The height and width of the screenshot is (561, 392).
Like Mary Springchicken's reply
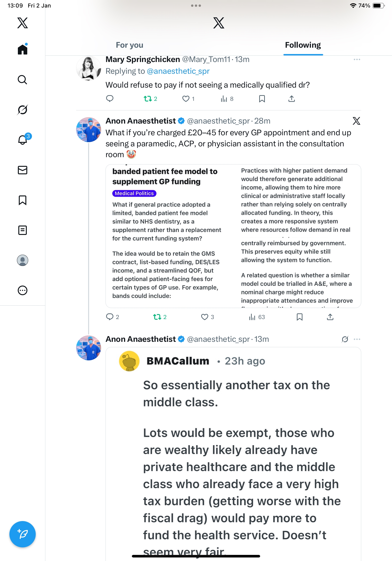coord(186,99)
